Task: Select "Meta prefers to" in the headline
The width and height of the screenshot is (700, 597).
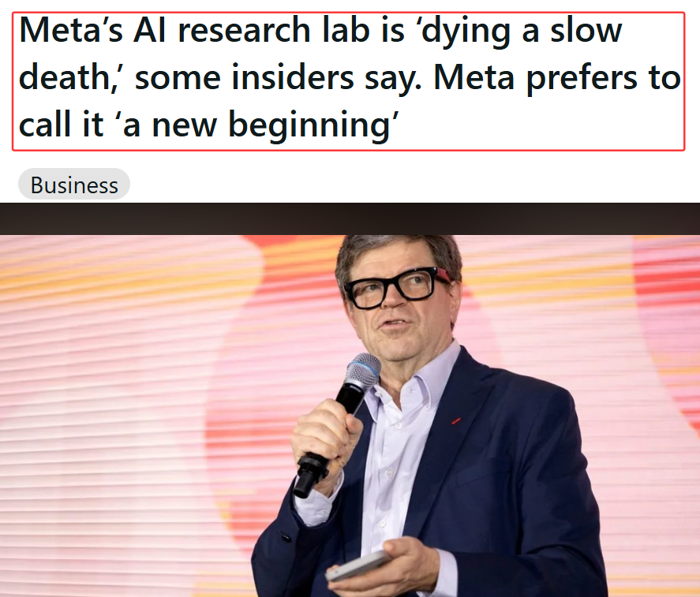Action: (x=556, y=79)
